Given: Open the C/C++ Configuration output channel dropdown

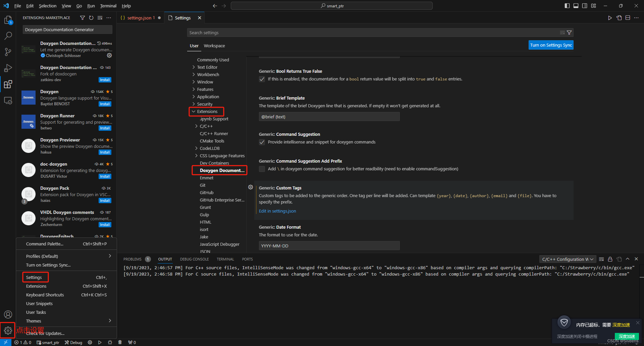Looking at the screenshot, I should pos(568,259).
